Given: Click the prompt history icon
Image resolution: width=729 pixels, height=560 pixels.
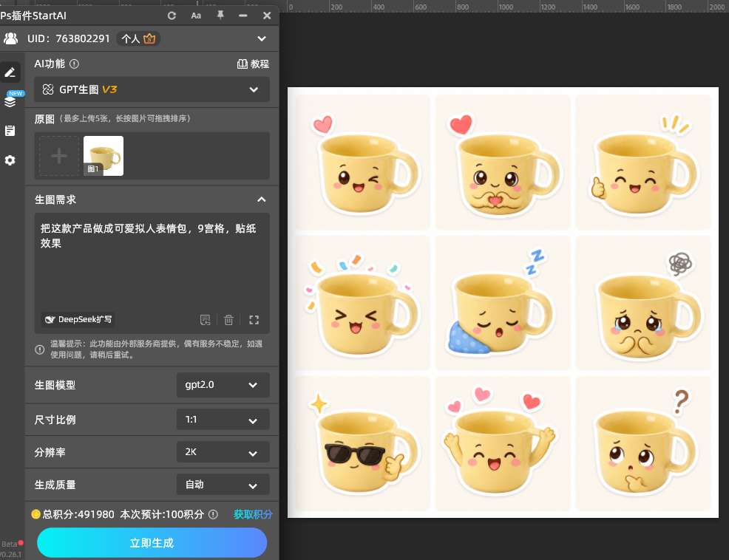Looking at the screenshot, I should click(x=205, y=320).
